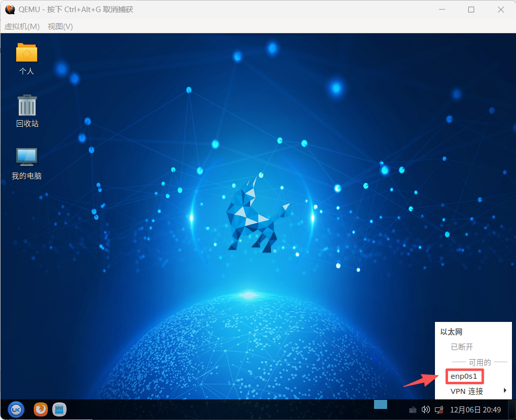Expand the VPN 连接 submenu
This screenshot has height=420, width=516.
pyautogui.click(x=473, y=391)
